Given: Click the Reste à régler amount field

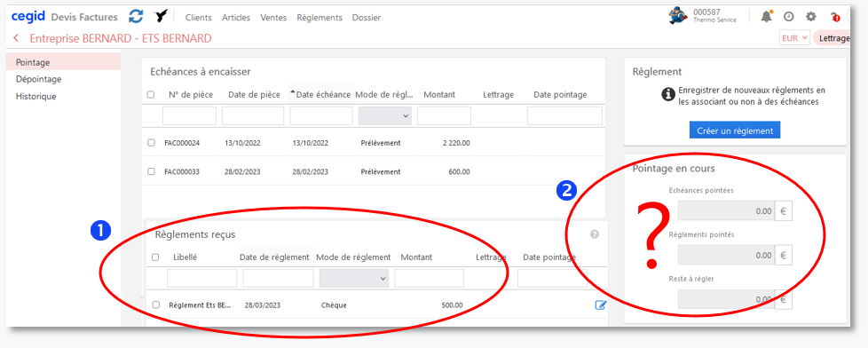Looking at the screenshot, I should (726, 299).
